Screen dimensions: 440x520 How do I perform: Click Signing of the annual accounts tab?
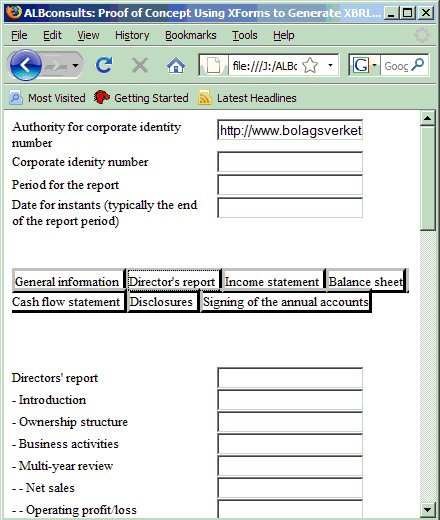point(286,302)
